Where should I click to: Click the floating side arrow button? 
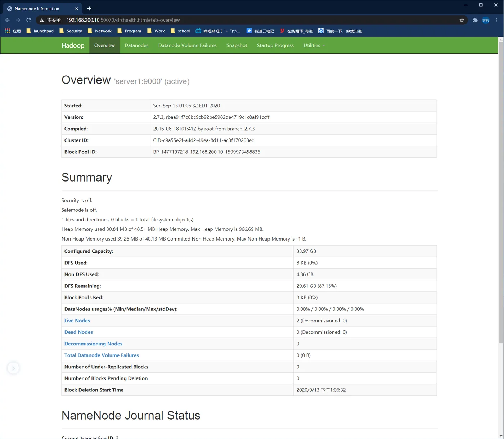tap(13, 368)
